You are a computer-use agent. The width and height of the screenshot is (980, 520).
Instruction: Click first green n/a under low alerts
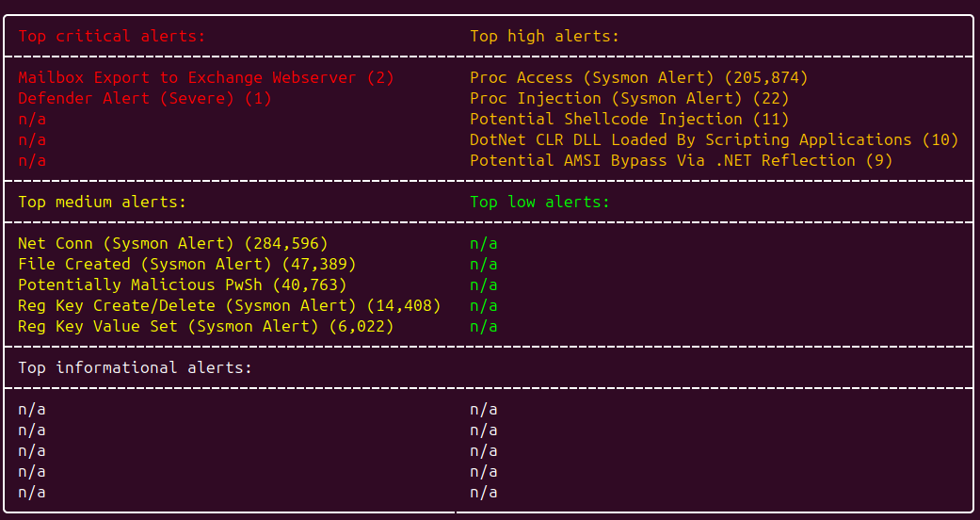484,244
